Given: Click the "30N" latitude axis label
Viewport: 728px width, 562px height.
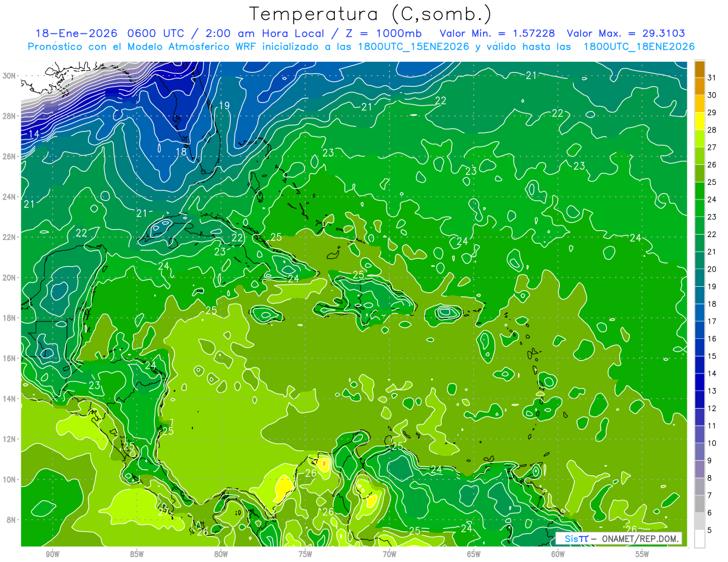Looking at the screenshot, I should pos(10,76).
